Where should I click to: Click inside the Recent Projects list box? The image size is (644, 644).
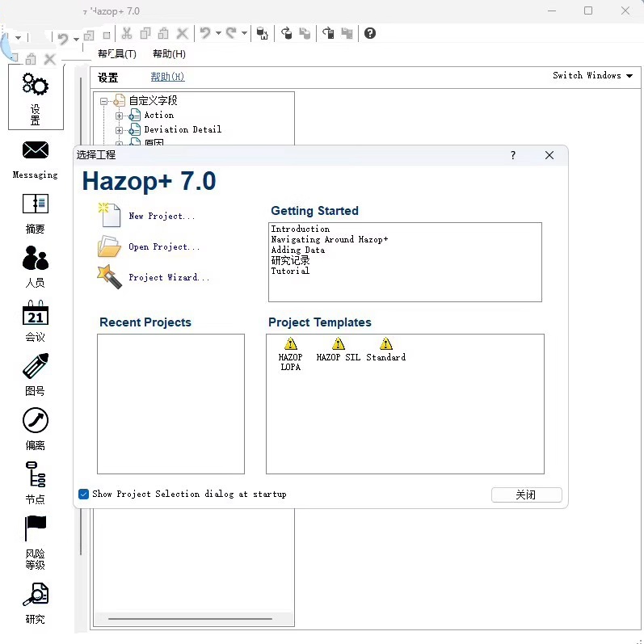170,404
